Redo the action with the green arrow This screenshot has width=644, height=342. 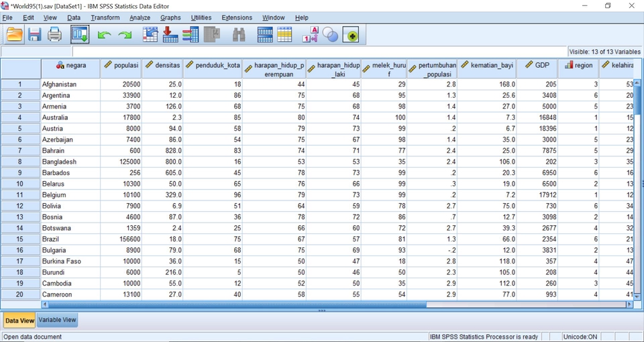pos(125,36)
